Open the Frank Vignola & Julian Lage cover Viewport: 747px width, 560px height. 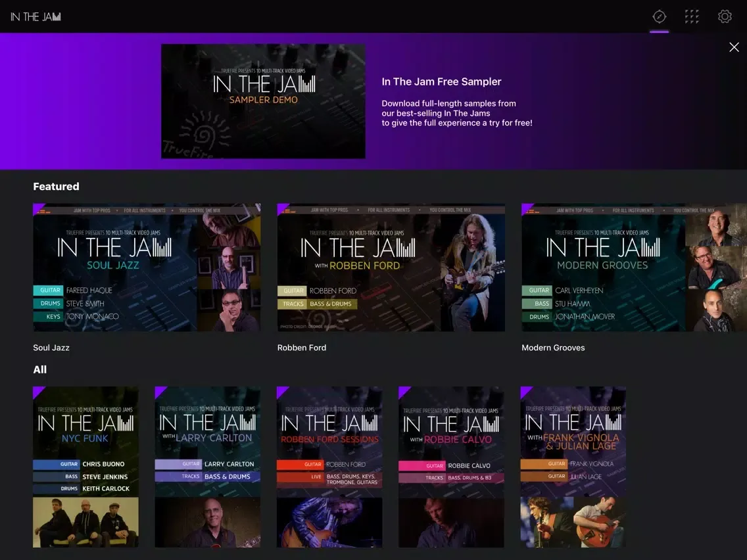(x=573, y=467)
